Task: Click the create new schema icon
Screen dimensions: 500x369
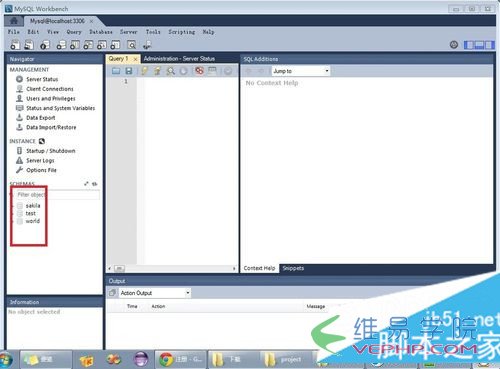Action: click(x=61, y=45)
